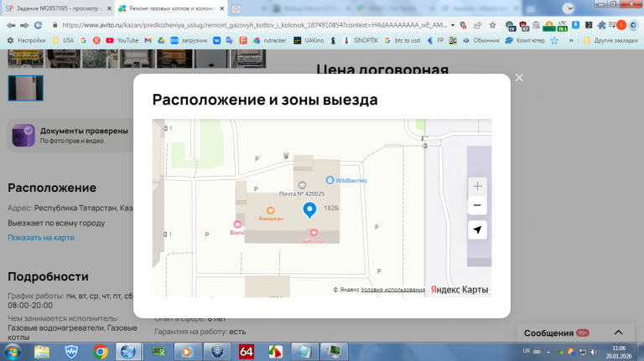Open the Обмінник bookmark
Viewport: 644px width, 361px height.
pos(481,40)
